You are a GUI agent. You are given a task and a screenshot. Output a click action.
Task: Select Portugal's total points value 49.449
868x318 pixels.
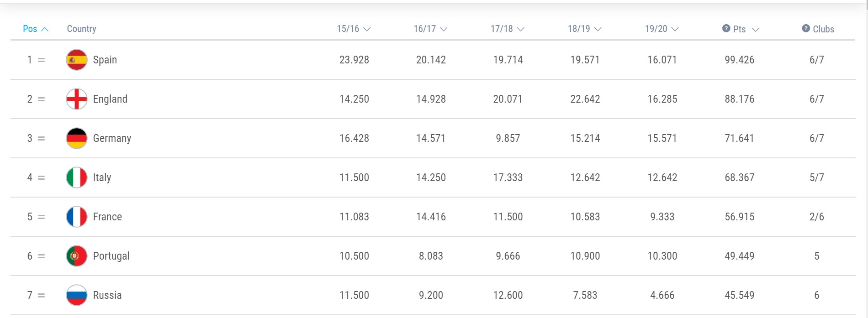(739, 256)
